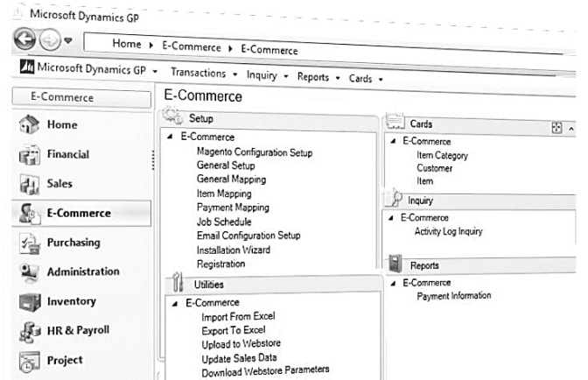588x380 pixels.
Task: Open Payment Information report
Action: [x=454, y=296]
